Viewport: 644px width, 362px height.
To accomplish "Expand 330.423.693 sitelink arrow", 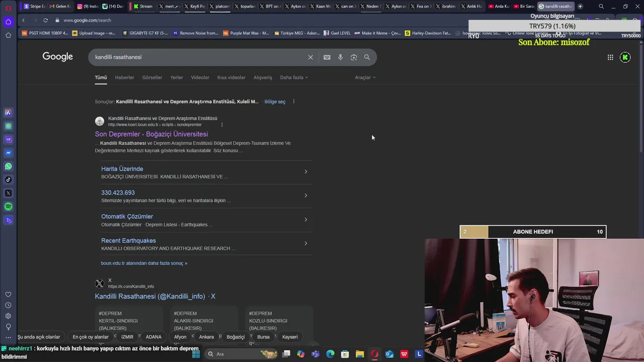I will coord(305,196).
